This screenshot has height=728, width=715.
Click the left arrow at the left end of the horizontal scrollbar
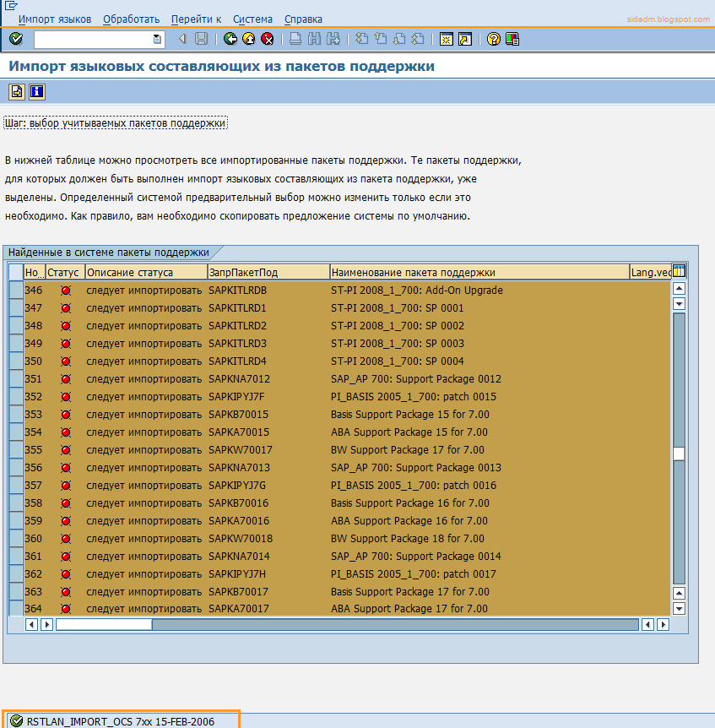(x=31, y=625)
